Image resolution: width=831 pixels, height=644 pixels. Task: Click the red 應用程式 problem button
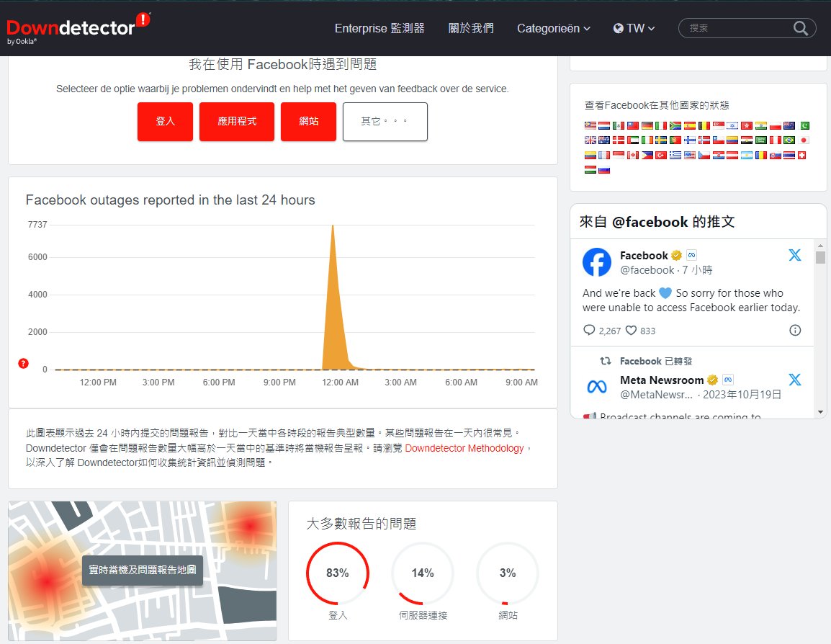(237, 121)
